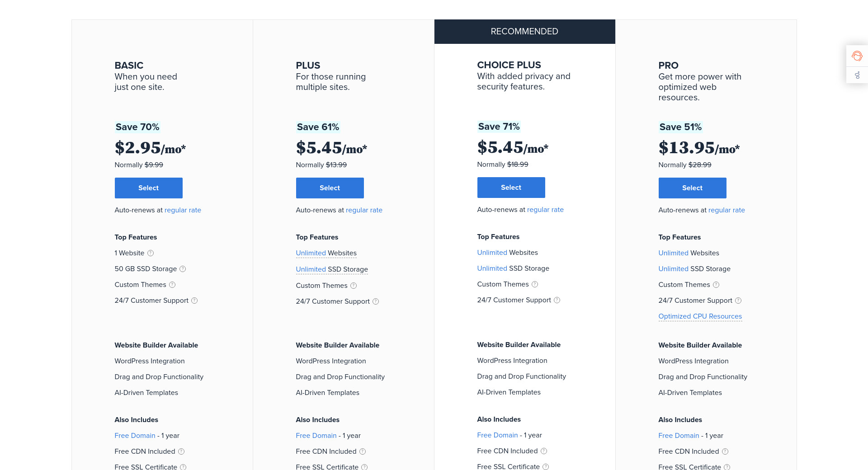
Task: Click help icon beside Pro Free CDN Included
Action: (x=725, y=451)
